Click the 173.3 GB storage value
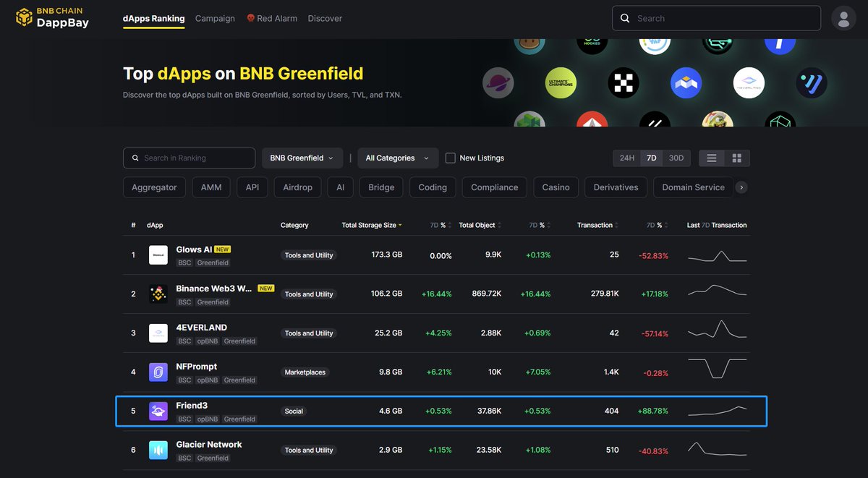The height and width of the screenshot is (478, 868). tap(387, 255)
